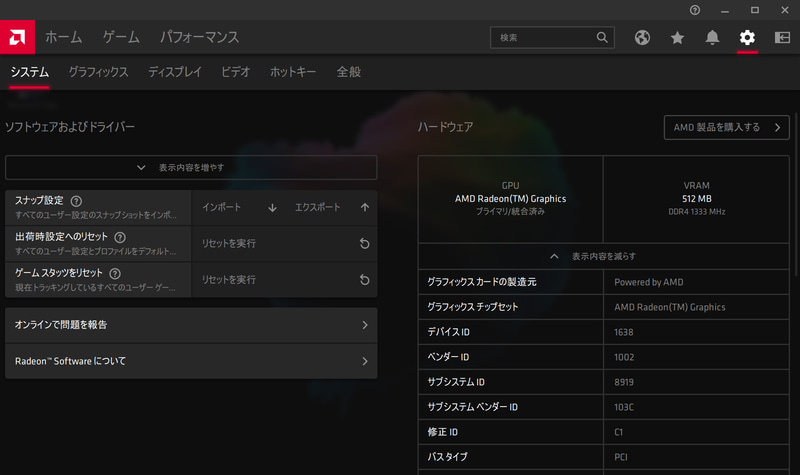Click the デバイス ID value 1638

623,332
